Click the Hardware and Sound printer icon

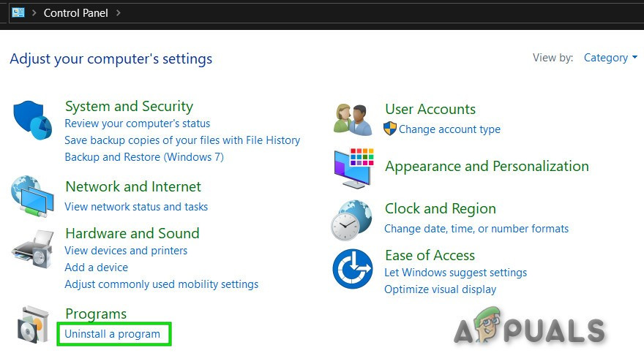tap(32, 250)
